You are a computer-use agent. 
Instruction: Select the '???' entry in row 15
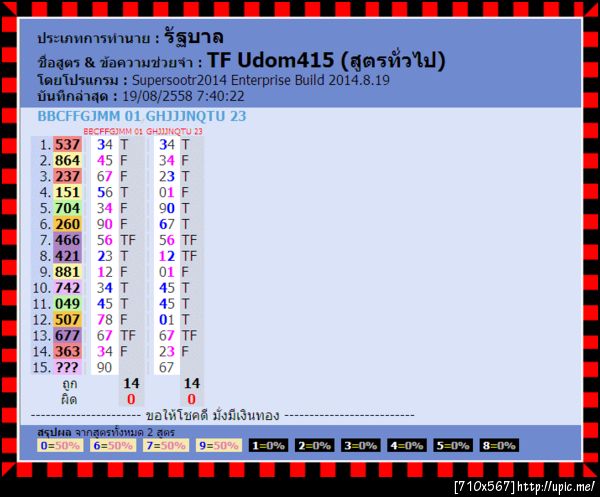click(67, 367)
